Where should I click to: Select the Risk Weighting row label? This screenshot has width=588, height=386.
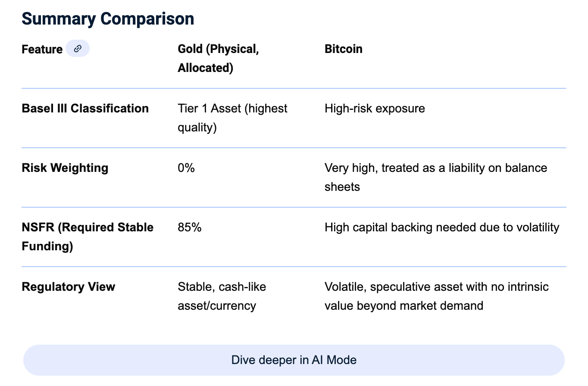click(65, 168)
